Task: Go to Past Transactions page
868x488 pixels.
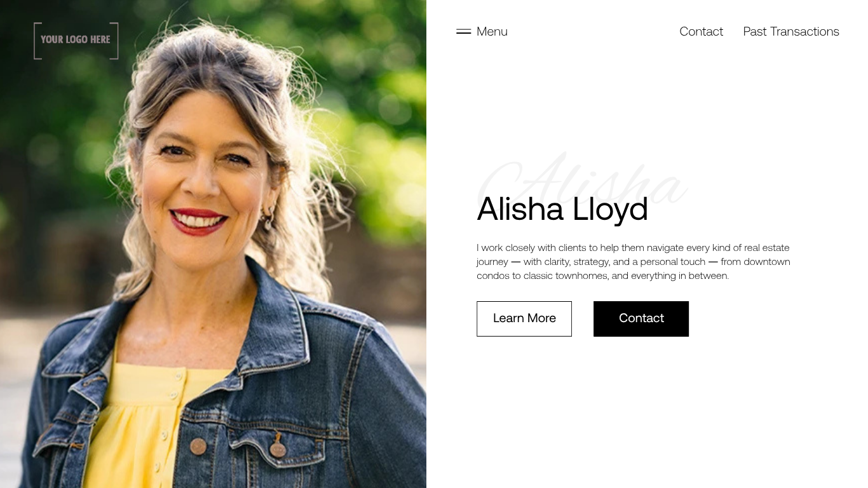Action: point(791,32)
